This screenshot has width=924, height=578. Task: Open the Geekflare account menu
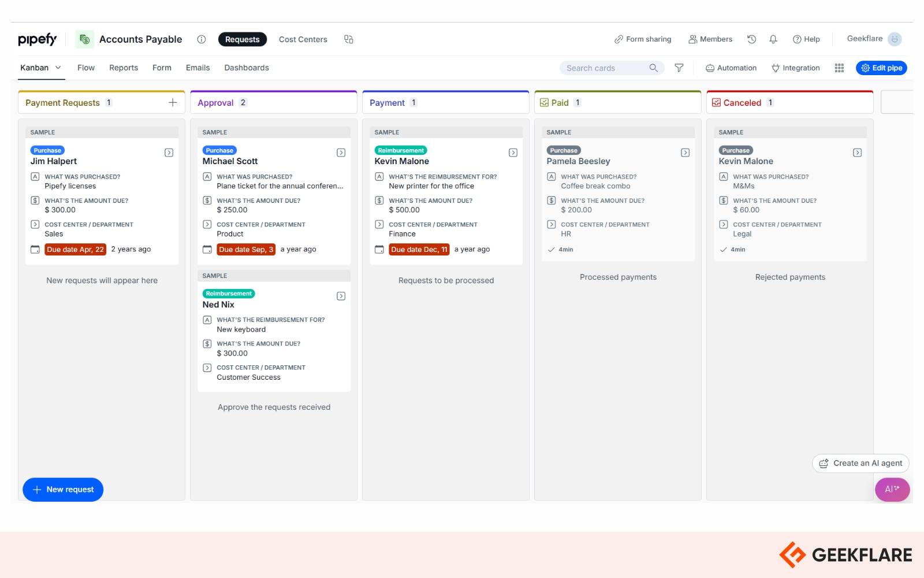(874, 39)
